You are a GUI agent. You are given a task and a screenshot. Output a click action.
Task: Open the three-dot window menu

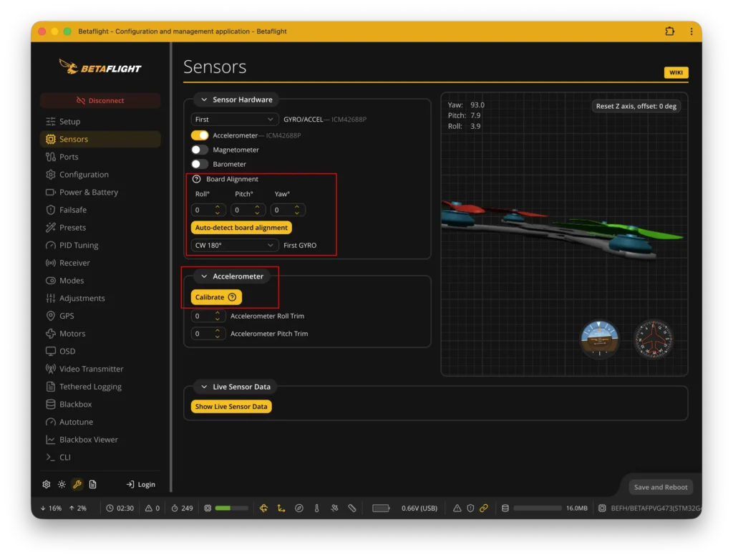[691, 32]
